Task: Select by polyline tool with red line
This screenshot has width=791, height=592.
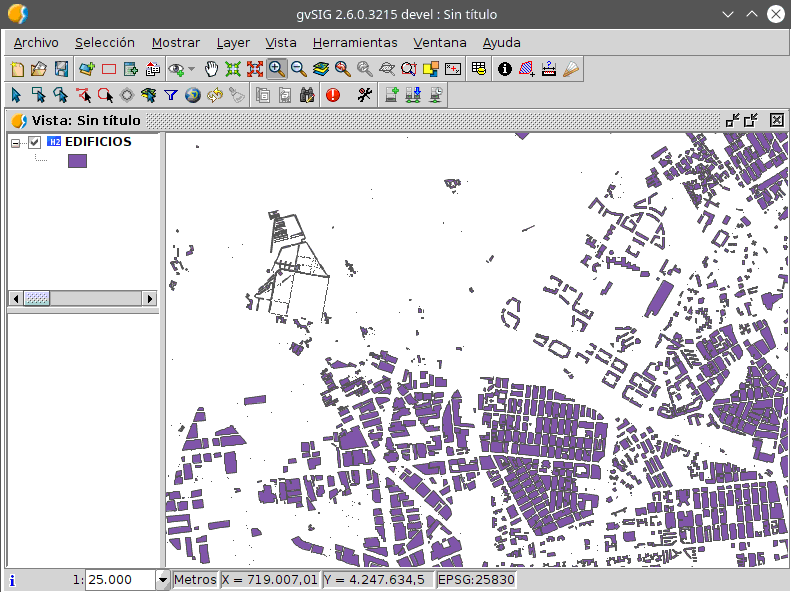Action: pos(83,95)
